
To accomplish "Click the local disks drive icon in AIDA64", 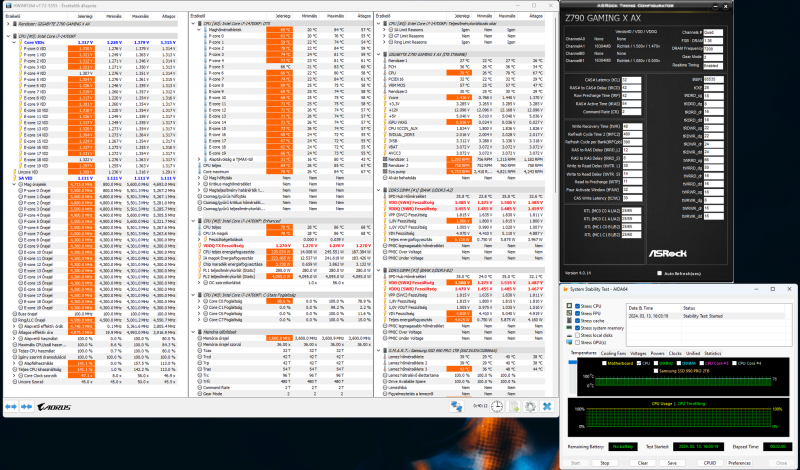I will pyautogui.click(x=569, y=335).
